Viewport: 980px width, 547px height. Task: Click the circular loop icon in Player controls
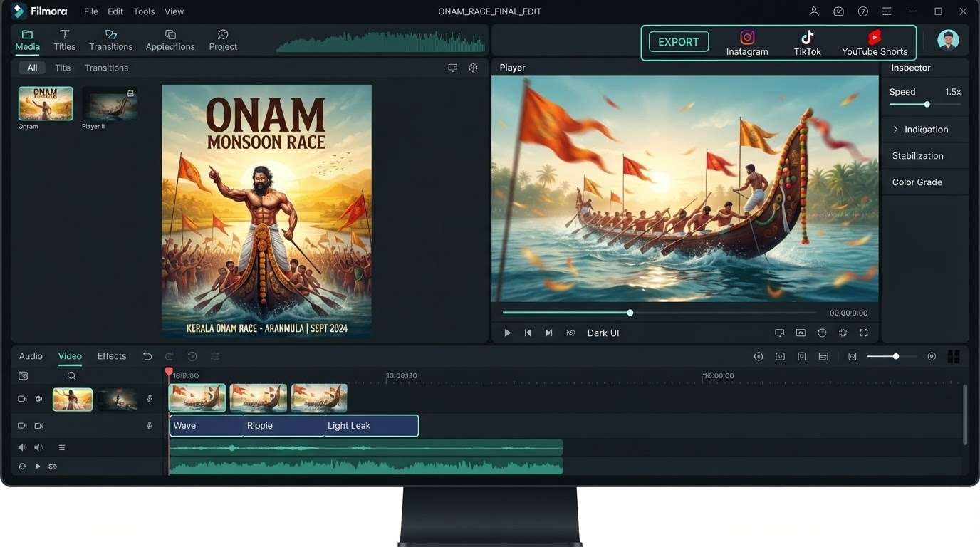click(822, 333)
